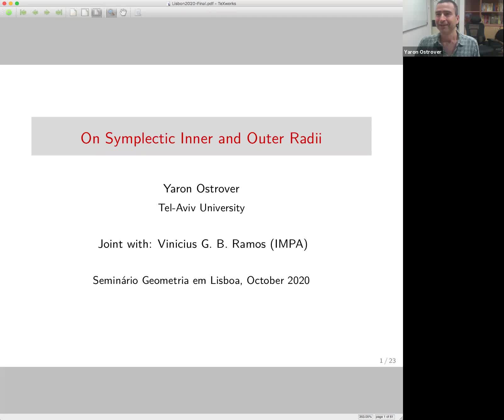Click the zoom percentage 353.05% in status bar
504x420 pixels.
pos(365,417)
